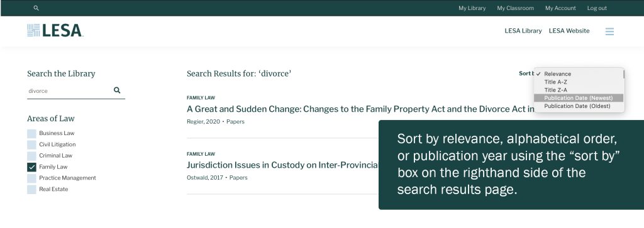Viewport: 644px width, 228px height.
Task: Open the LESA Website link
Action: (x=569, y=31)
